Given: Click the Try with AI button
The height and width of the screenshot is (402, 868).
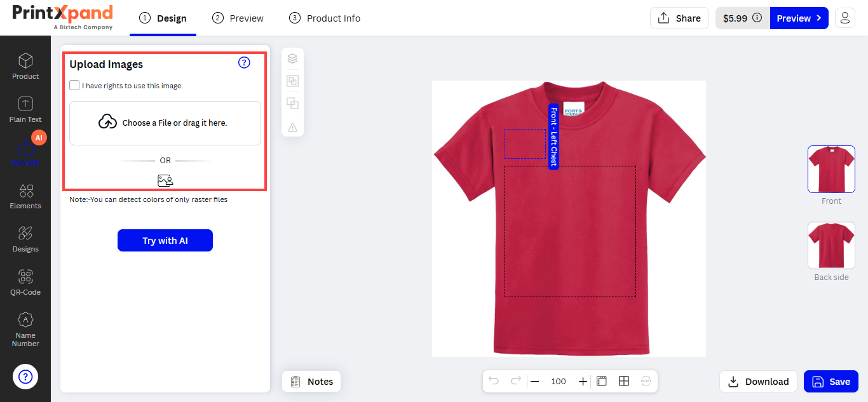Looking at the screenshot, I should click(x=165, y=241).
